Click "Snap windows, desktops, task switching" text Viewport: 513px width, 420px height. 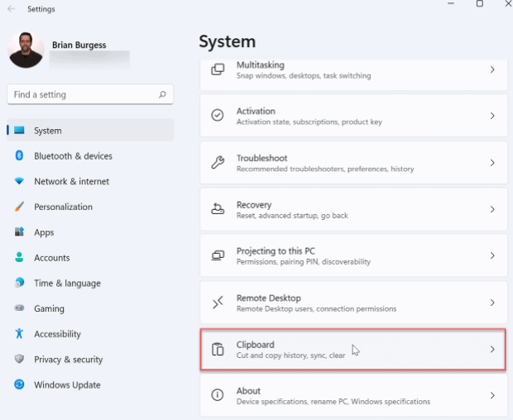pos(304,76)
